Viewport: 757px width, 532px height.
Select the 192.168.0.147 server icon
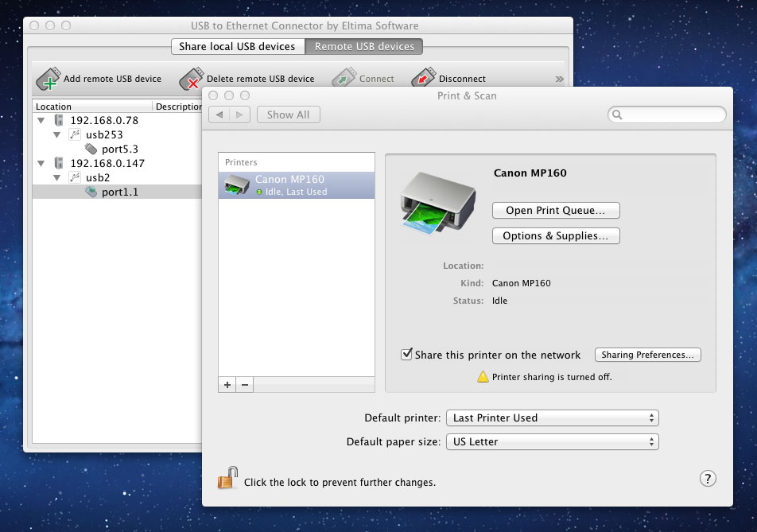tap(59, 163)
